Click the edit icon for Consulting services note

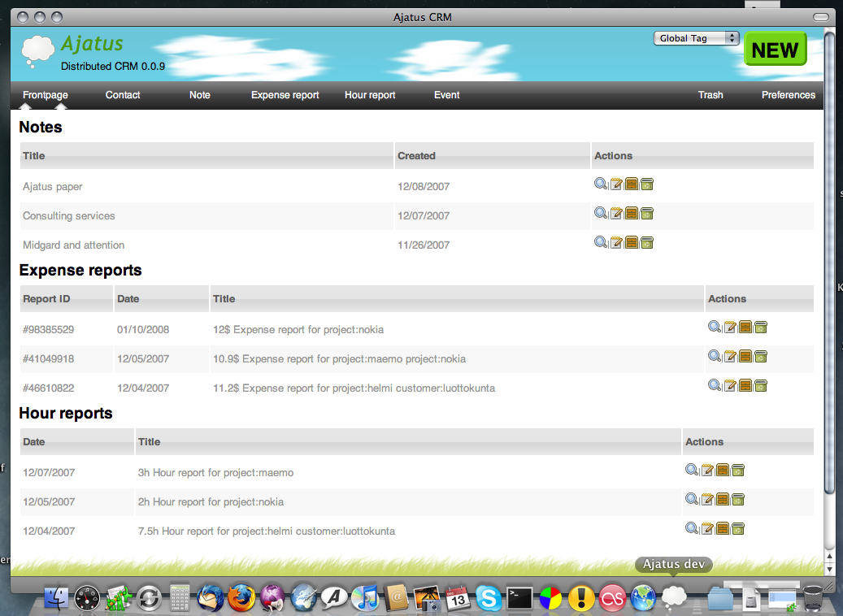[x=616, y=214]
